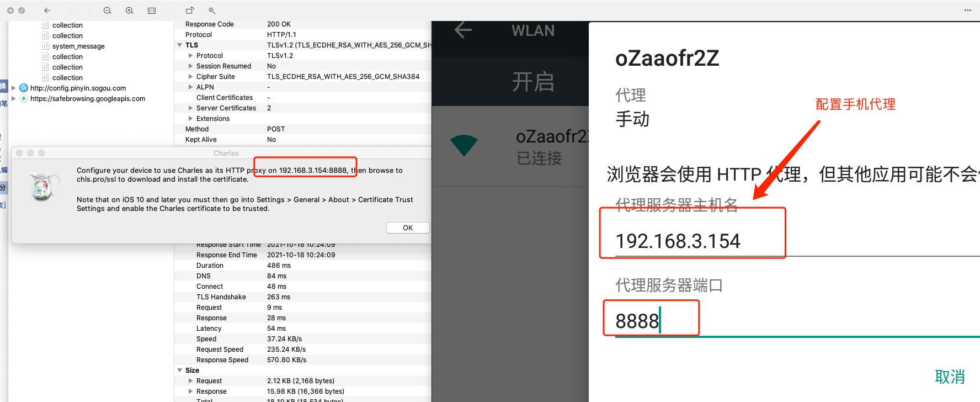Click the actual size view icon
Screen dimensions: 980x402
152,10
